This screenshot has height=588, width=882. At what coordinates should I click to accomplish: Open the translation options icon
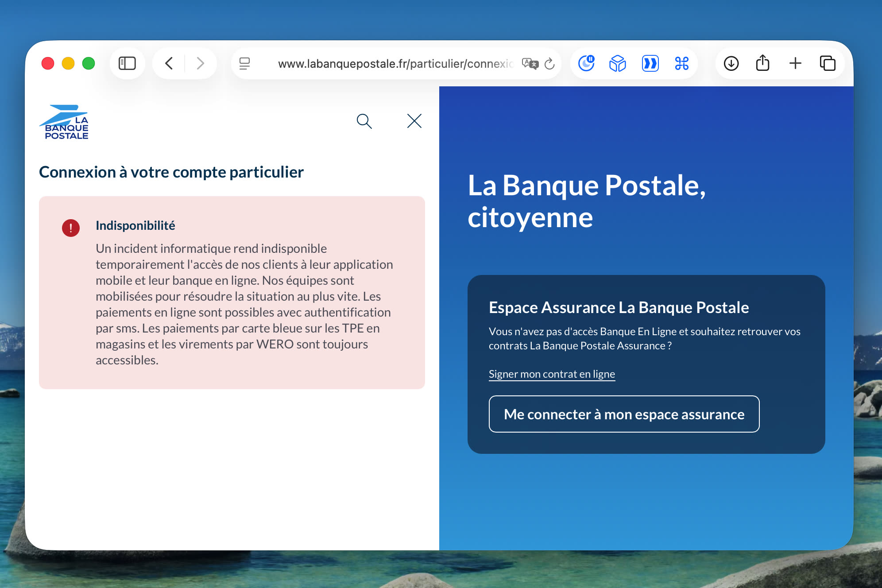click(x=530, y=63)
